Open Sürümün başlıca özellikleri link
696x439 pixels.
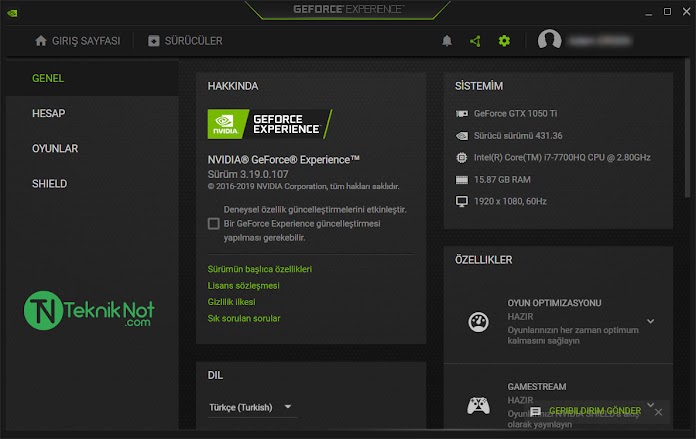[260, 269]
